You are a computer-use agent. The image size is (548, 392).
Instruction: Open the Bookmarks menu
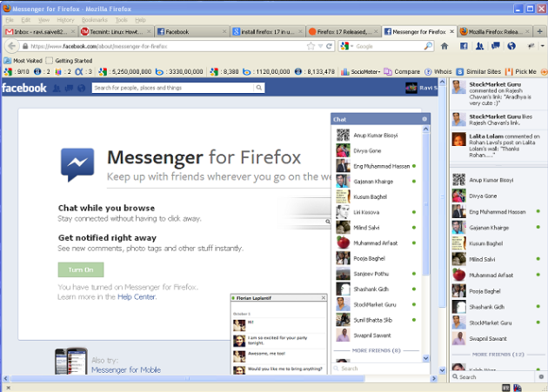(94, 20)
